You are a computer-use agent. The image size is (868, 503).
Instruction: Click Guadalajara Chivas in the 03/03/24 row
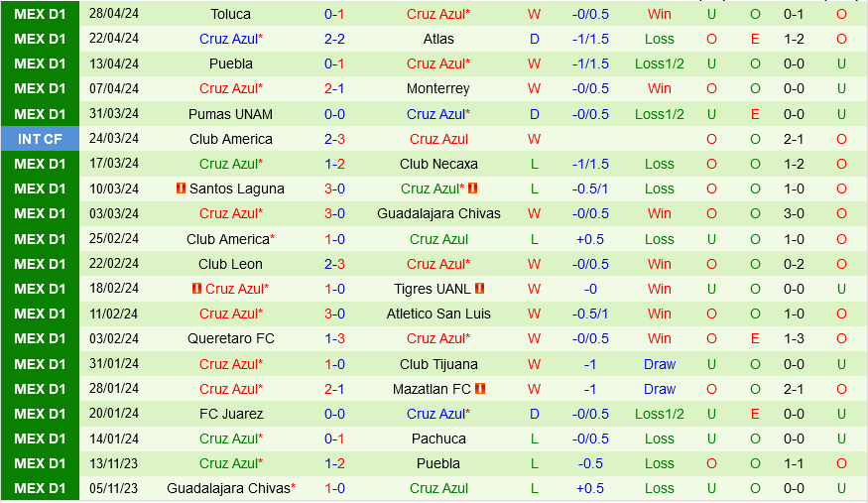point(438,213)
